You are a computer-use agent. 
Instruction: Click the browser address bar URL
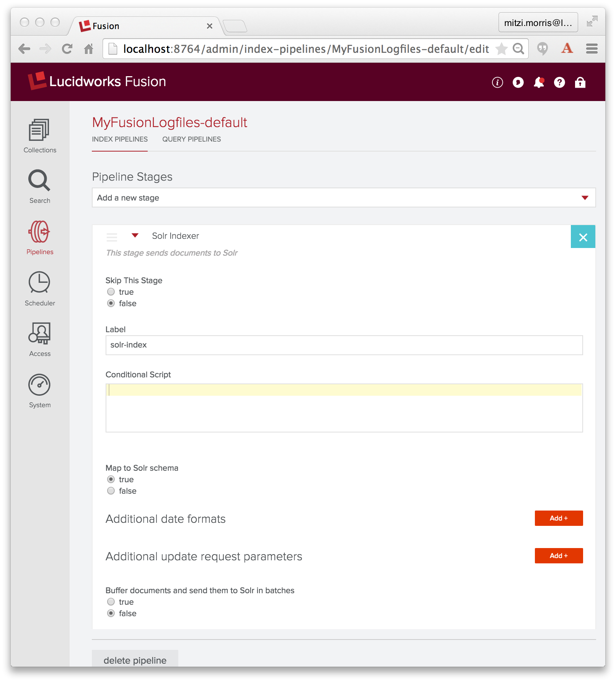tap(306, 49)
